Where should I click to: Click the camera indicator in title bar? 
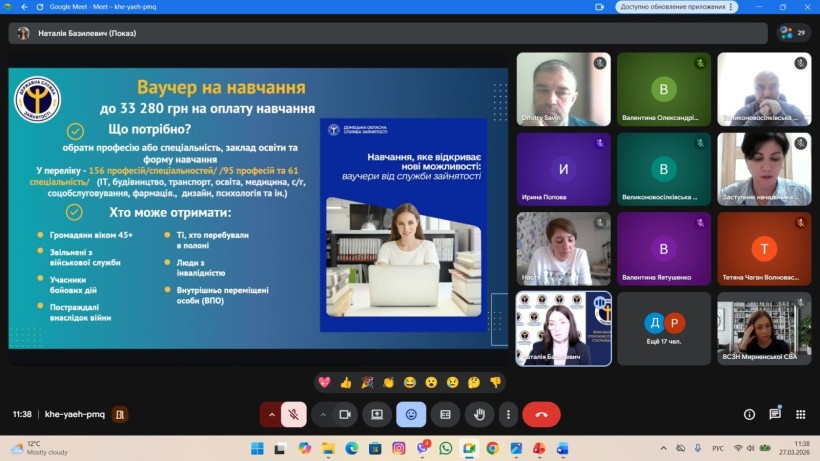[599, 7]
